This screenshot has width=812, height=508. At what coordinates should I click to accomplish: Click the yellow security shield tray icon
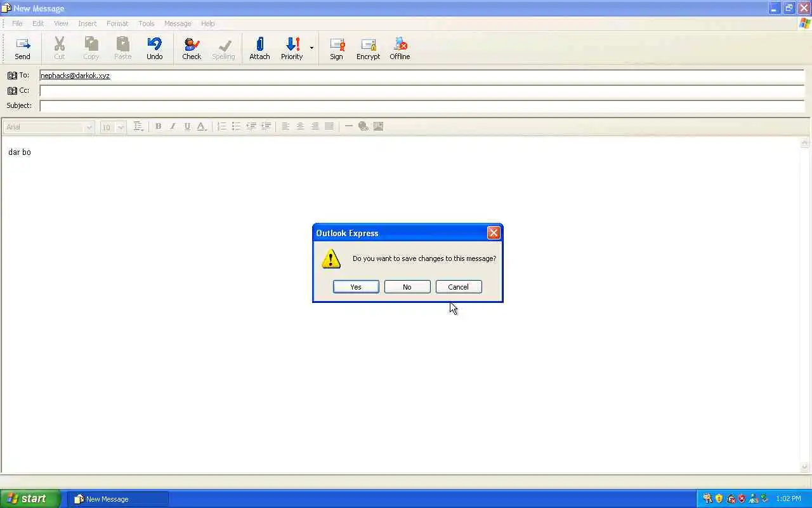click(x=719, y=499)
